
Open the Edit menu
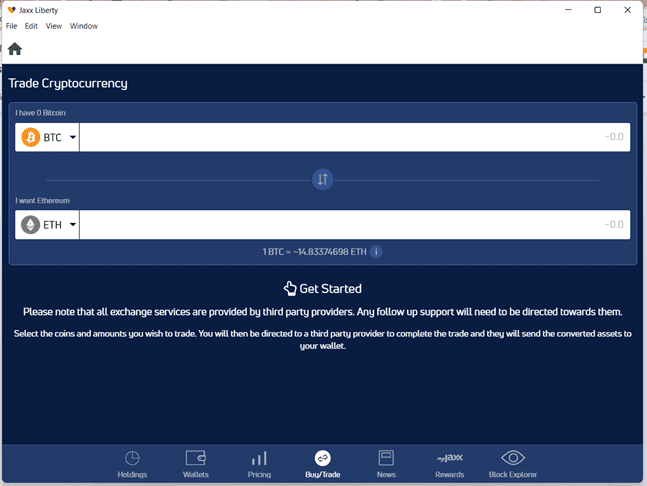click(x=31, y=26)
